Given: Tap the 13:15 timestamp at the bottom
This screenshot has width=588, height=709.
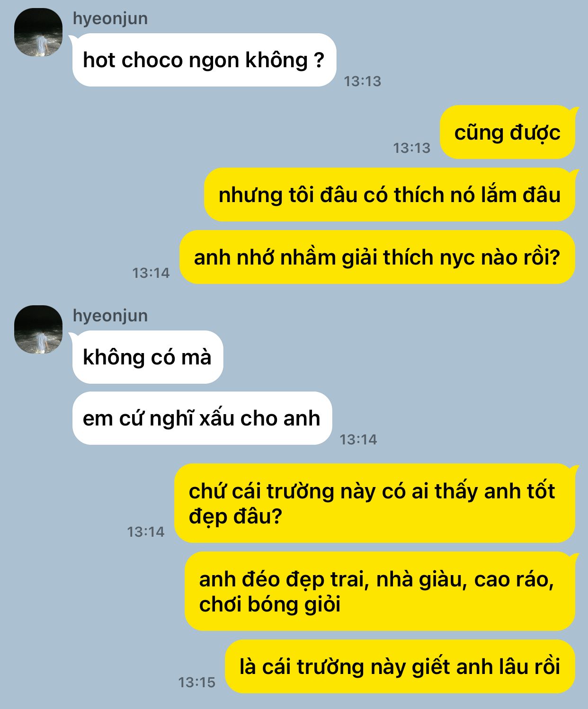Looking at the screenshot, I should pyautogui.click(x=196, y=682).
